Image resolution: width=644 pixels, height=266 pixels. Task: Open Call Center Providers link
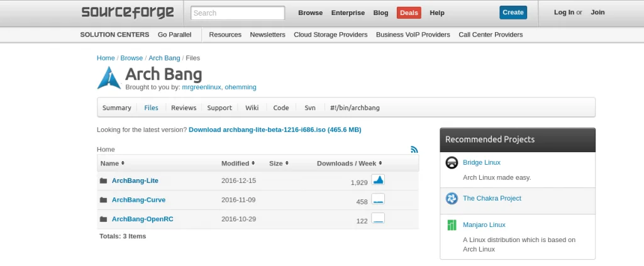[x=491, y=35]
